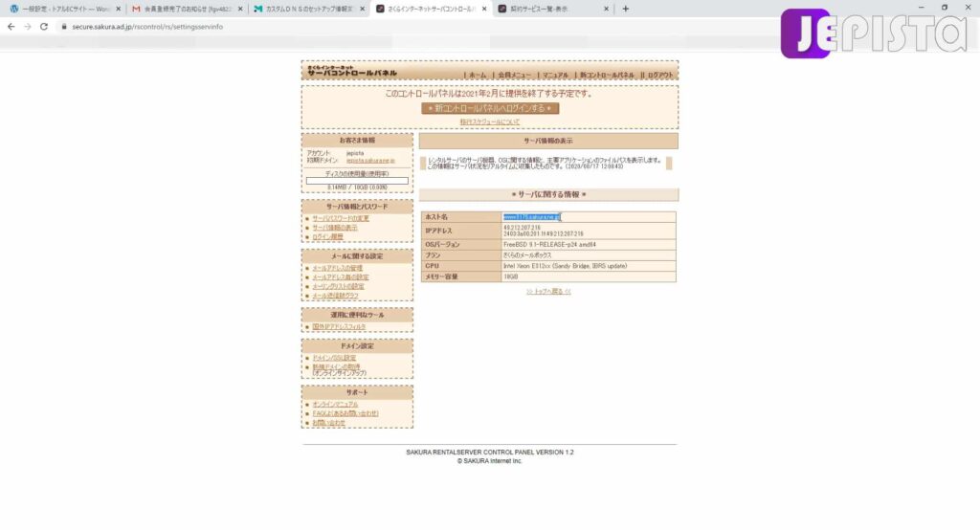Open メール送信数グラフ link
The height and width of the screenshot is (530, 980).
click(x=336, y=296)
